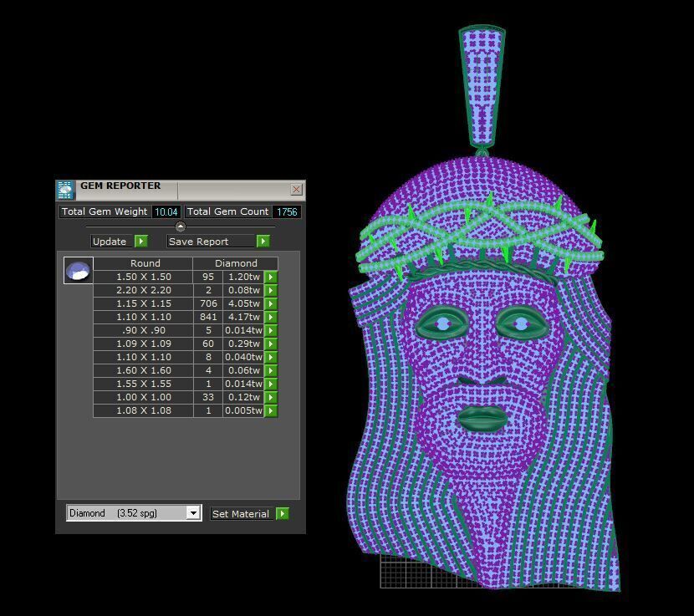The width and height of the screenshot is (694, 616).
Task: Click the count cell showing 33
Action: point(208,397)
